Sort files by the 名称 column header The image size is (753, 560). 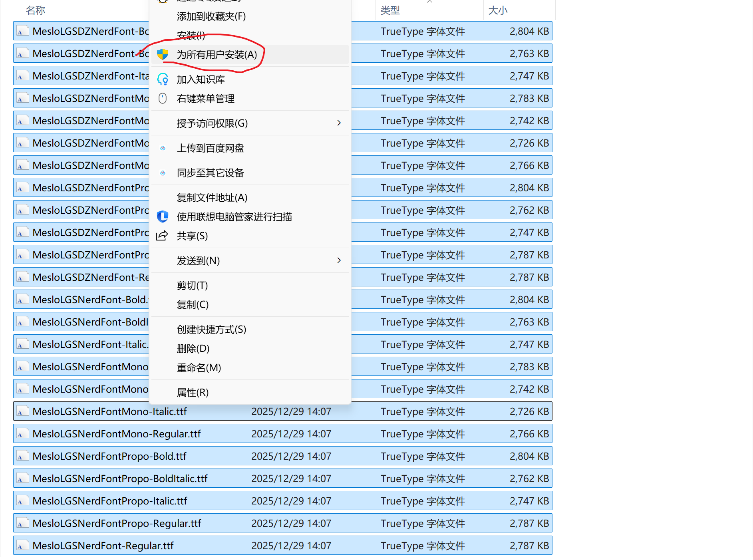35,10
